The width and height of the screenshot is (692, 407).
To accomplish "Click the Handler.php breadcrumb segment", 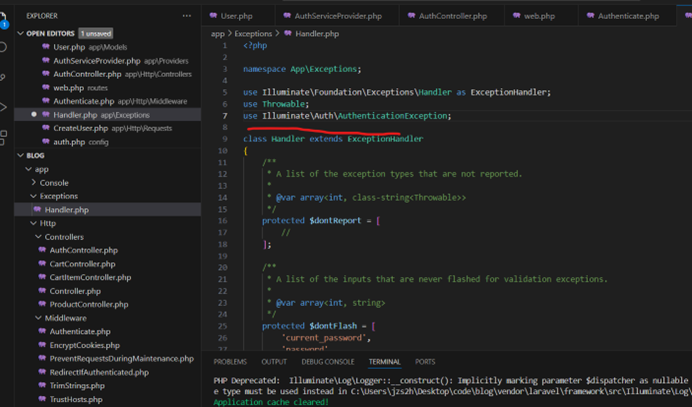I will pyautogui.click(x=317, y=34).
